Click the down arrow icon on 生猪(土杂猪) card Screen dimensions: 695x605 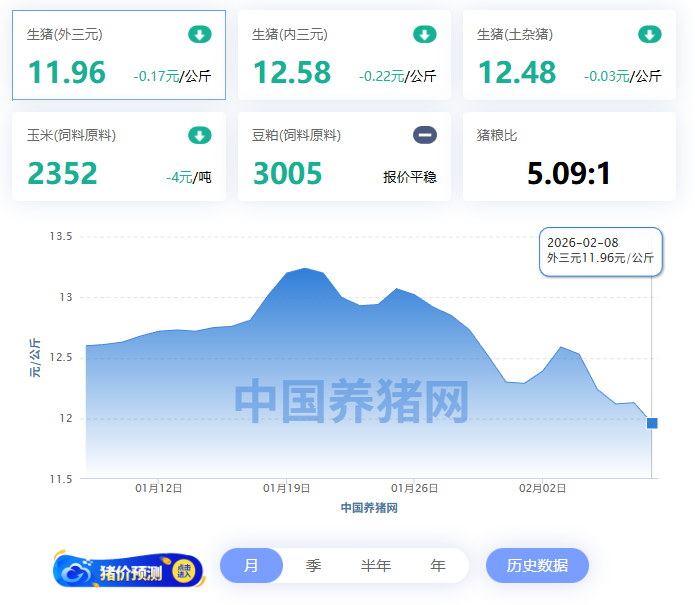click(650, 35)
